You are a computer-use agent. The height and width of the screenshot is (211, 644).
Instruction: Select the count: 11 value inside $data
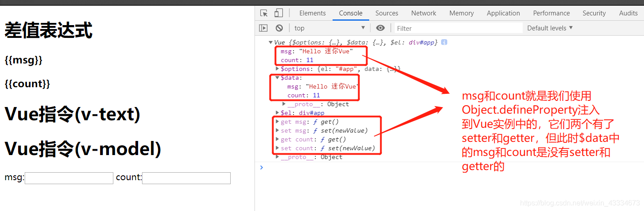pyautogui.click(x=303, y=95)
